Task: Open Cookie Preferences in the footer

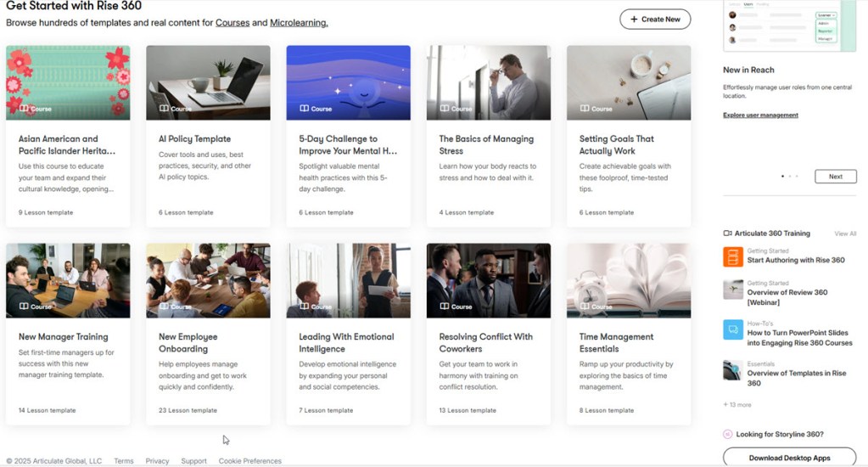Action: [x=249, y=461]
